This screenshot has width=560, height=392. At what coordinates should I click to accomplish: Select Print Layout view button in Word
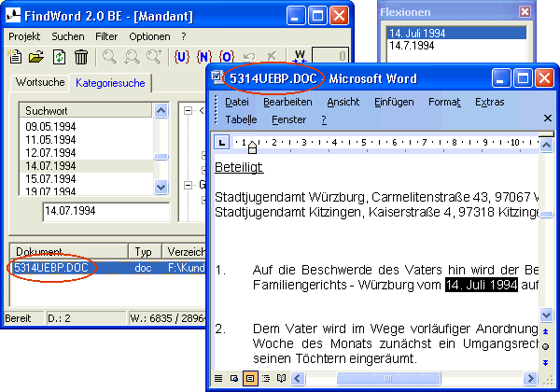click(x=250, y=378)
